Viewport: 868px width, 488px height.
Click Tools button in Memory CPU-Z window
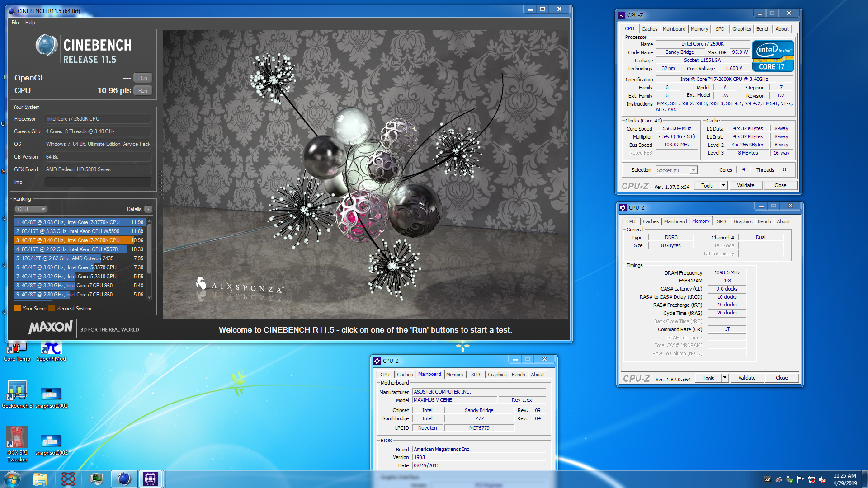[708, 378]
